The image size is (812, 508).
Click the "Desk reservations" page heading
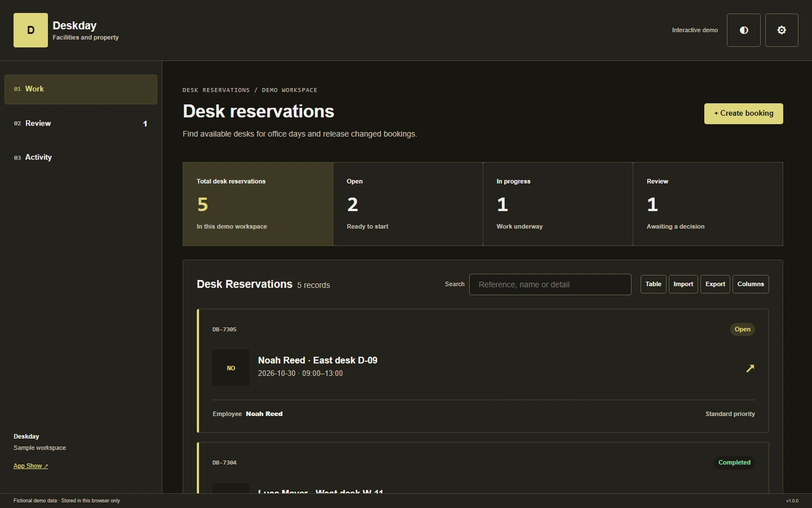coord(258,112)
